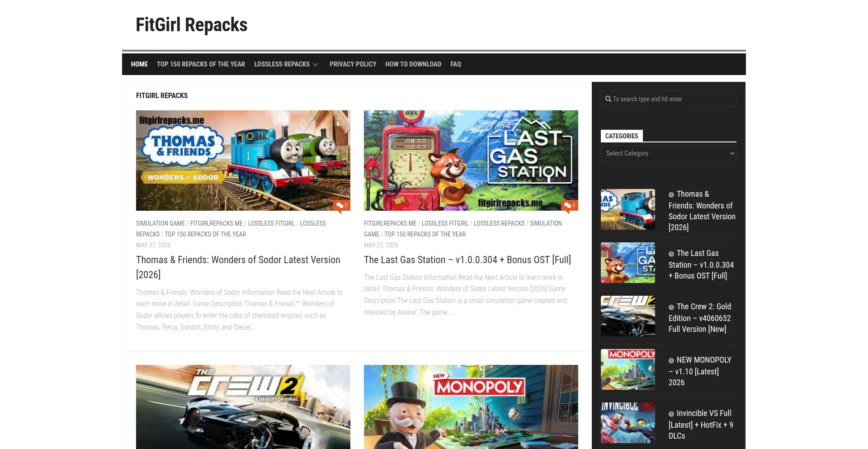Viewport: 868px width, 449px height.
Task: Open Top 150 Repacks category under Thomas post
Action: [x=205, y=234]
